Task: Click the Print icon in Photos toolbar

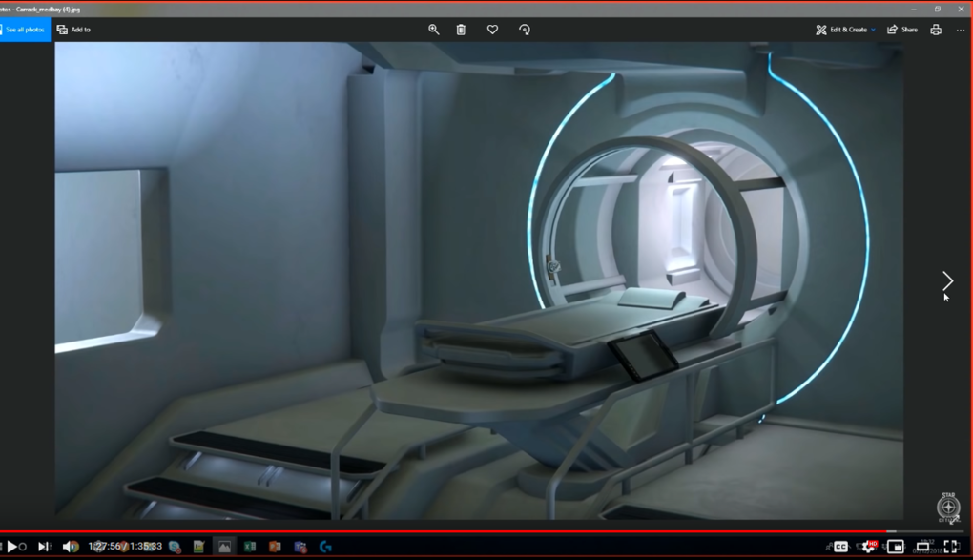Action: point(936,30)
